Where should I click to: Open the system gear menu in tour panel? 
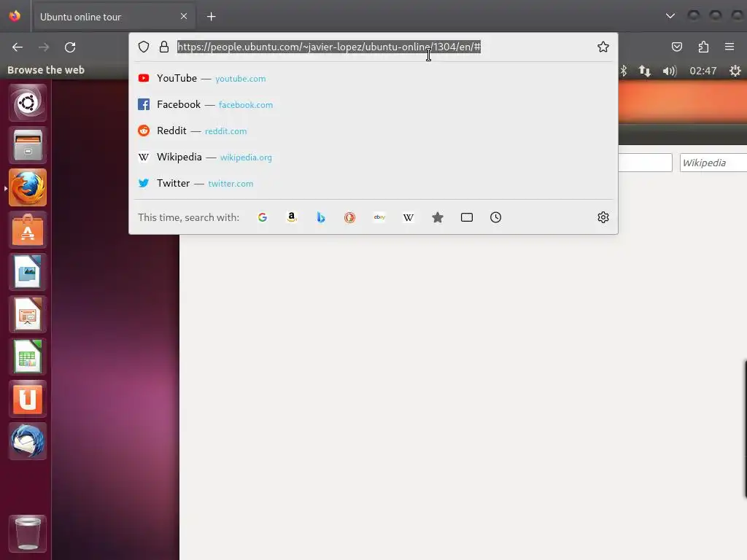735,71
